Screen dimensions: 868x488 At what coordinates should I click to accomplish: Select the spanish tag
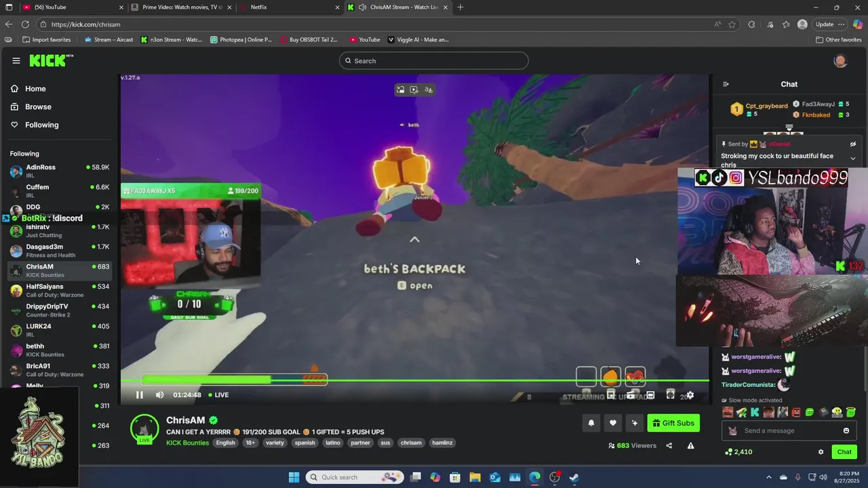click(x=305, y=443)
